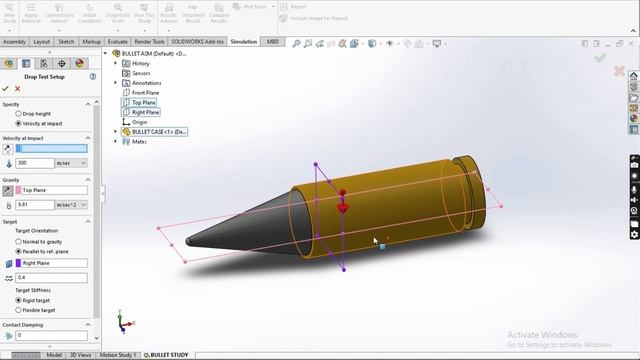Screen dimensions: 640x360
Task: Switch to the MBD ribbon tab
Action: coord(273,42)
